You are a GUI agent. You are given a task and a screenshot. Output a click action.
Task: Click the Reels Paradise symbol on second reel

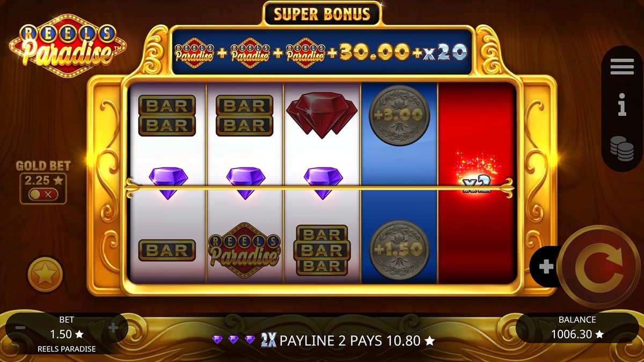pos(244,250)
